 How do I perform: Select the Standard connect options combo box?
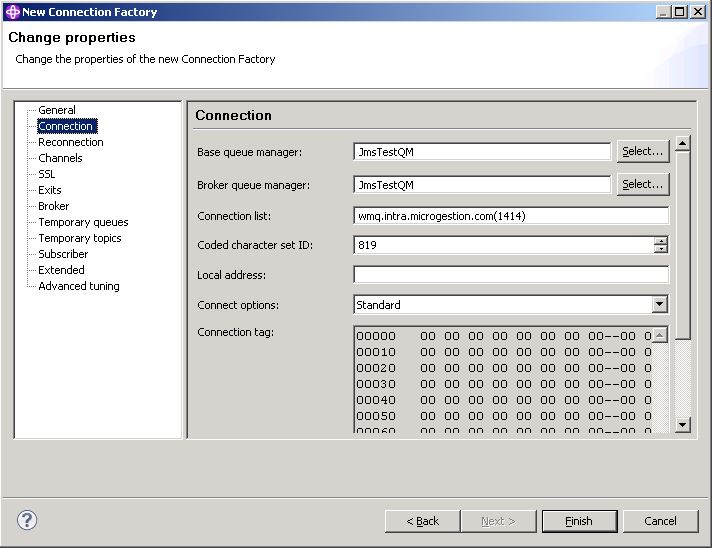510,304
